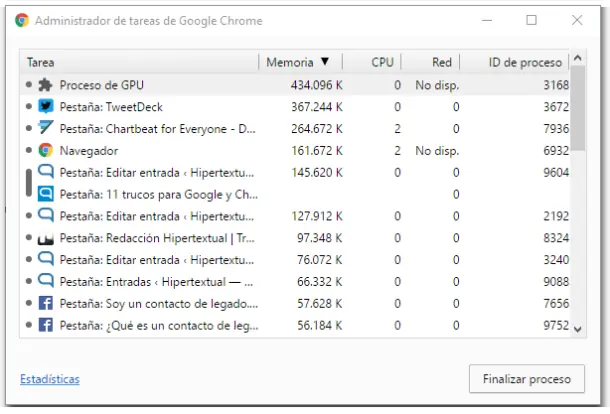This screenshot has width=610, height=414.
Task: Select the Proceso de GPU row
Action: click(x=295, y=85)
